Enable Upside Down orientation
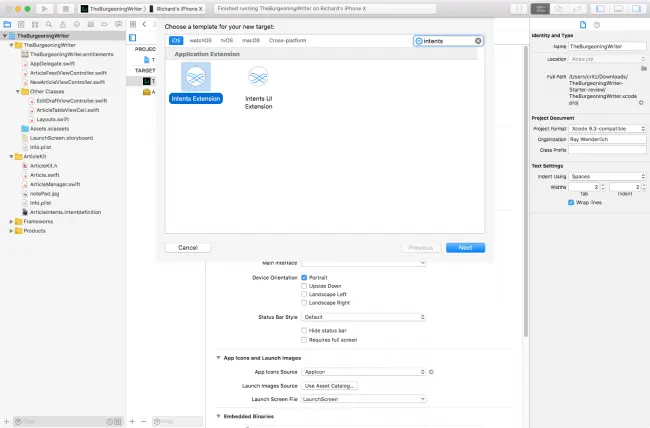Screen dimensions: 650x428 pyautogui.click(x=304, y=286)
